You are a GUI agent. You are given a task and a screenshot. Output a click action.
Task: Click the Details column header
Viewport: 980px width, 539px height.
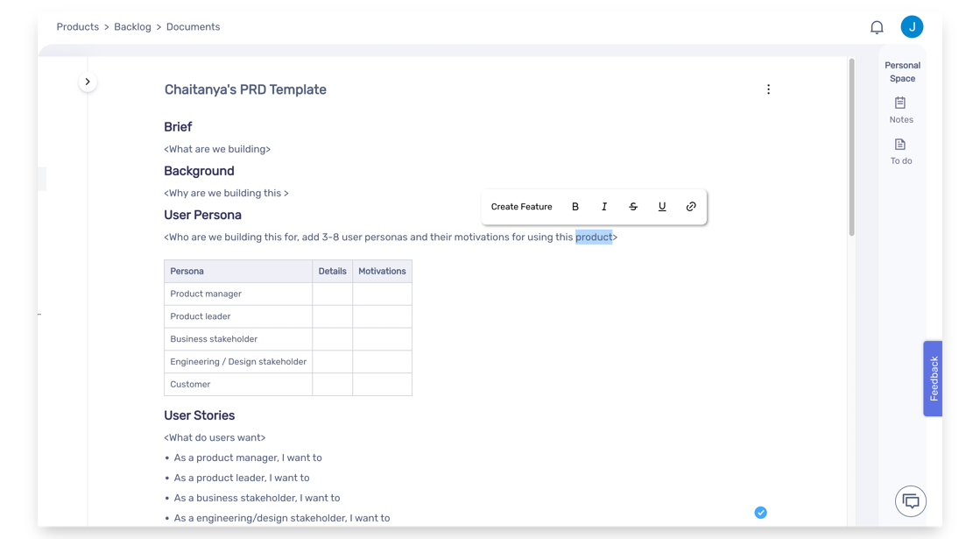tap(333, 272)
